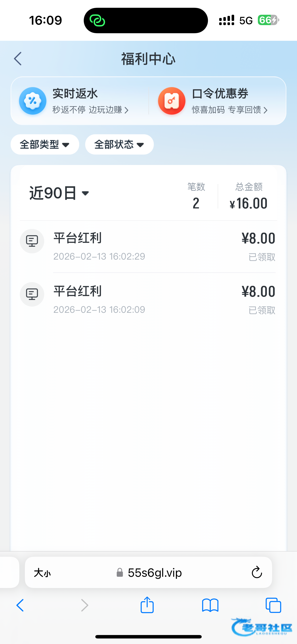Open the 口令优惠券 red coupon icon
Viewport: 297px width, 644px height.
(172, 101)
